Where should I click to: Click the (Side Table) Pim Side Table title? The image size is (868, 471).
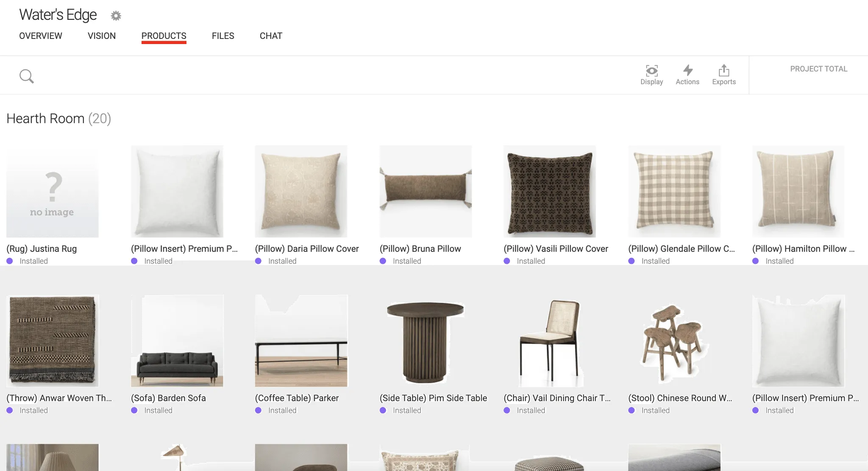pos(433,398)
